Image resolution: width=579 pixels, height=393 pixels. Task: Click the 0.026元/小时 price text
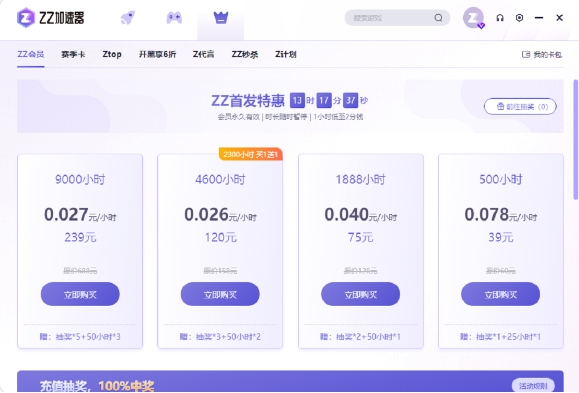point(220,215)
